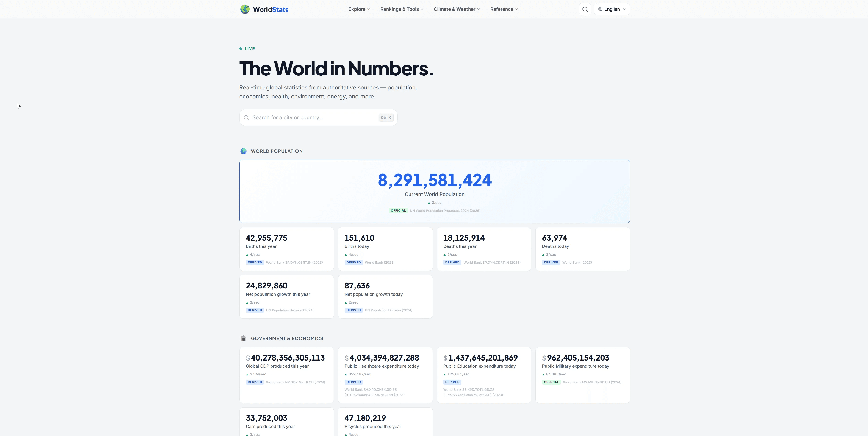
Task: Click the WorldStats globe logo icon
Action: 245,9
